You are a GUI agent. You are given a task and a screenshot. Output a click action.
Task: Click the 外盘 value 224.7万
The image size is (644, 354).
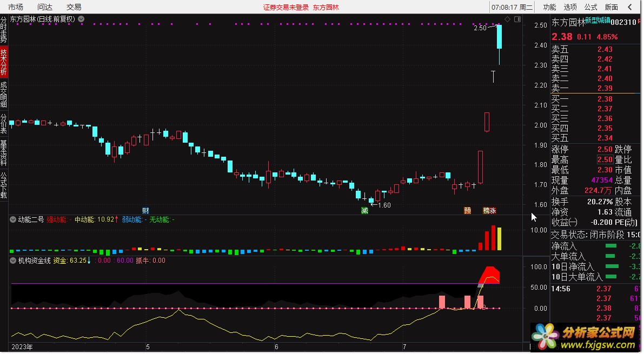click(x=598, y=190)
